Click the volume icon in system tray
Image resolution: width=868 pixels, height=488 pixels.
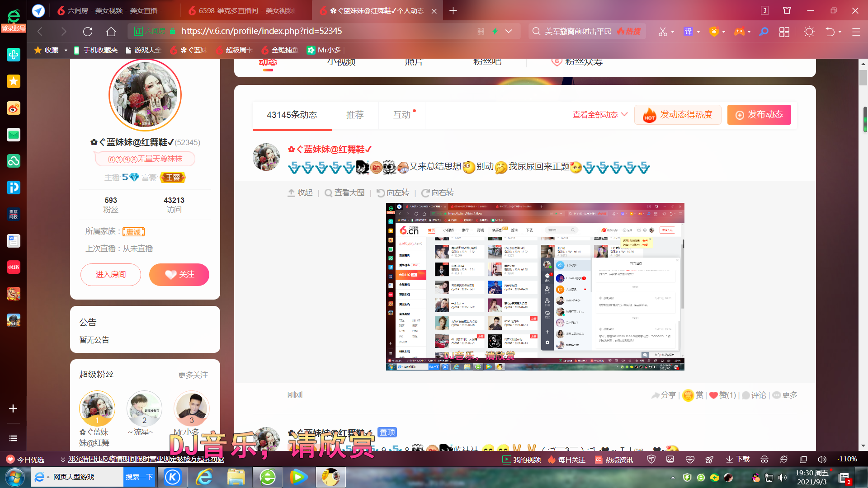[783, 478]
